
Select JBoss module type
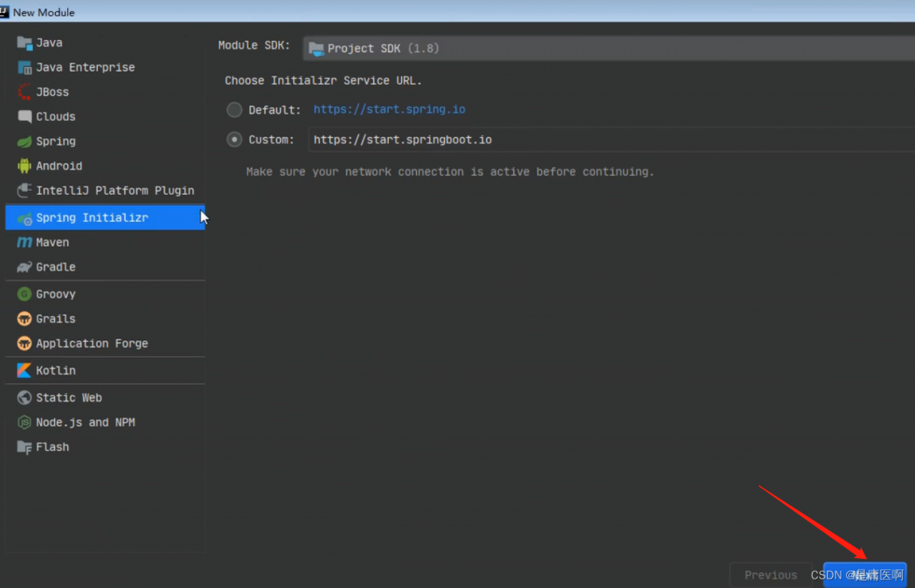[x=105, y=92]
